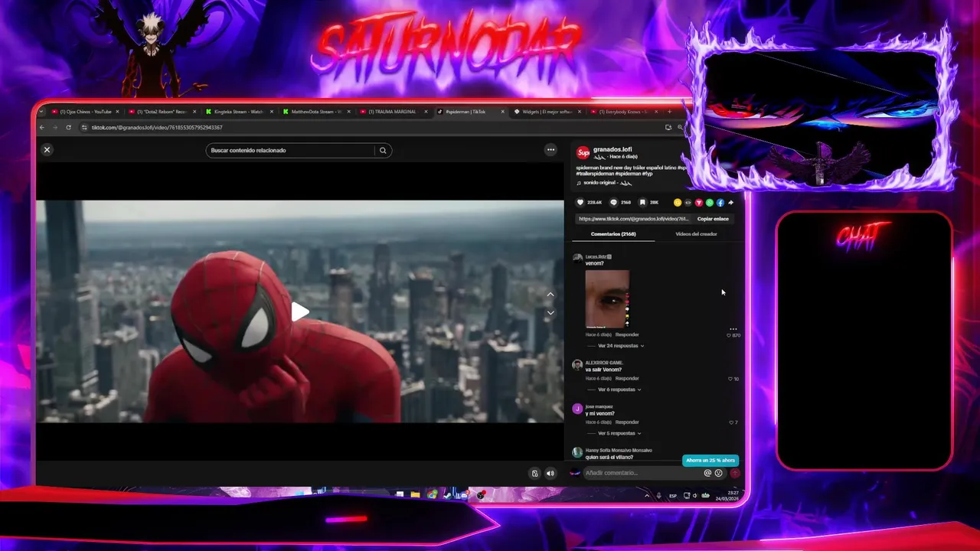980x551 pixels.
Task: Save video with bookmark icon
Action: click(642, 202)
